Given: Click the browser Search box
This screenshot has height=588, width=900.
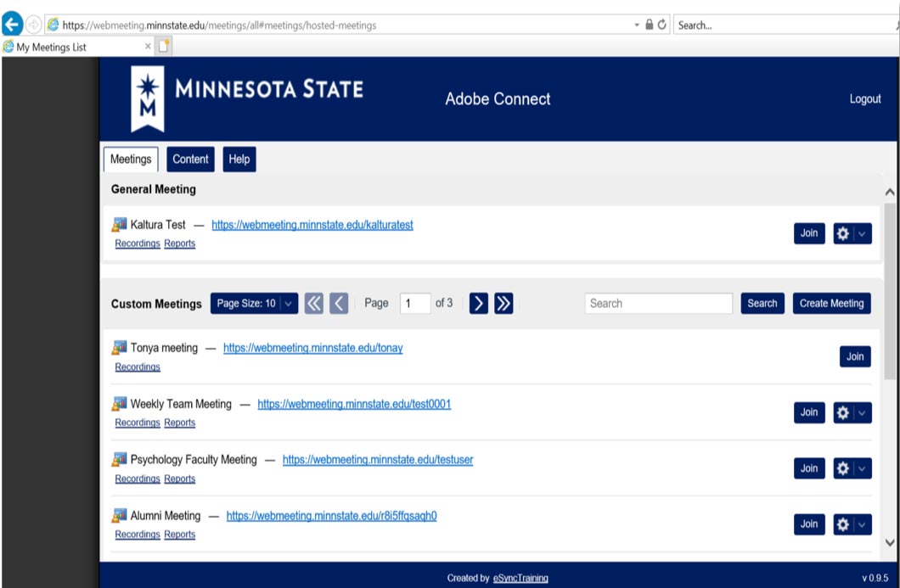Looking at the screenshot, I should click(x=784, y=25).
